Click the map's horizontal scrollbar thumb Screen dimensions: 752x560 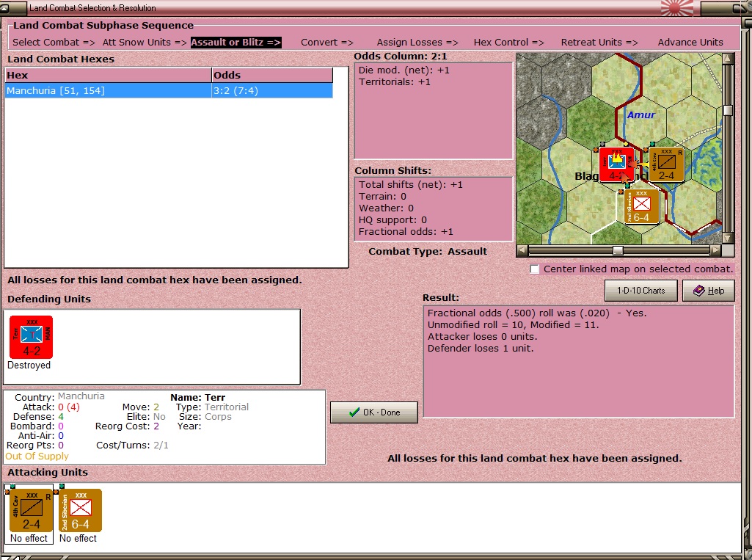(618, 250)
